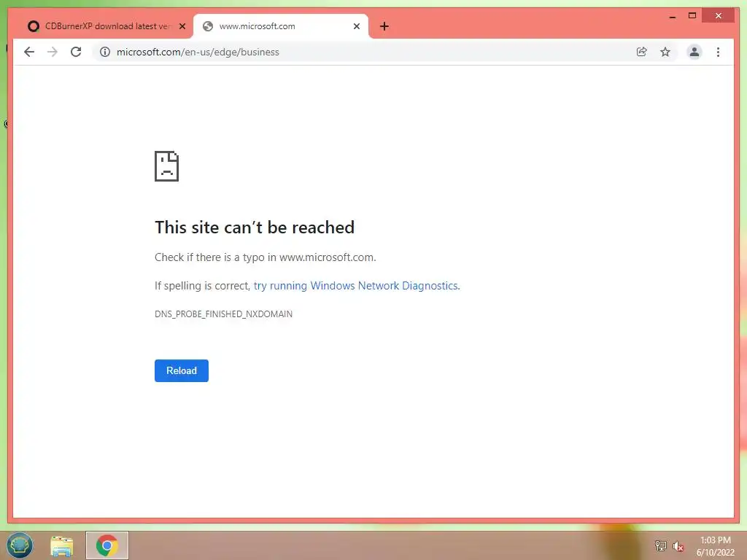Bookmark this tab with the star icon
747x560 pixels.
tap(665, 52)
